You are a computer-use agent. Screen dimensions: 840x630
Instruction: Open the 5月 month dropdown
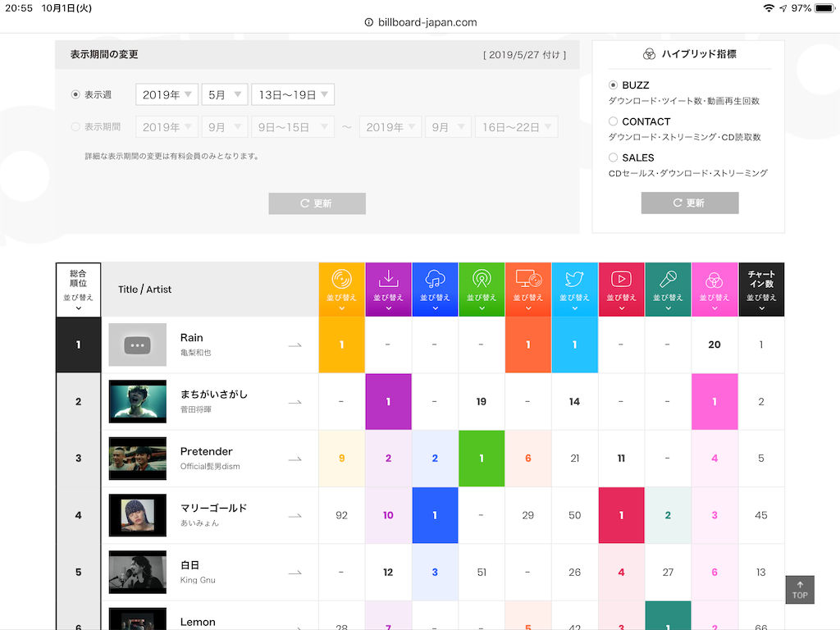point(225,95)
